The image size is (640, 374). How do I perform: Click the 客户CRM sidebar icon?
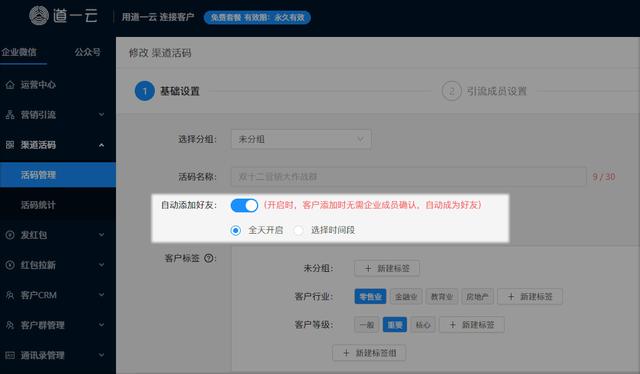pos(10,295)
